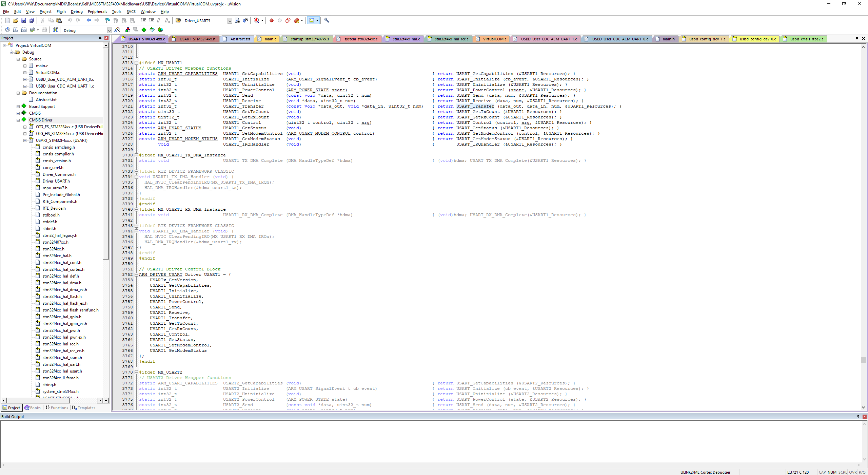This screenshot has height=475, width=868.
Task: Collapse the ARM_DRIVER_USART block at line 3752
Action: pos(136,274)
